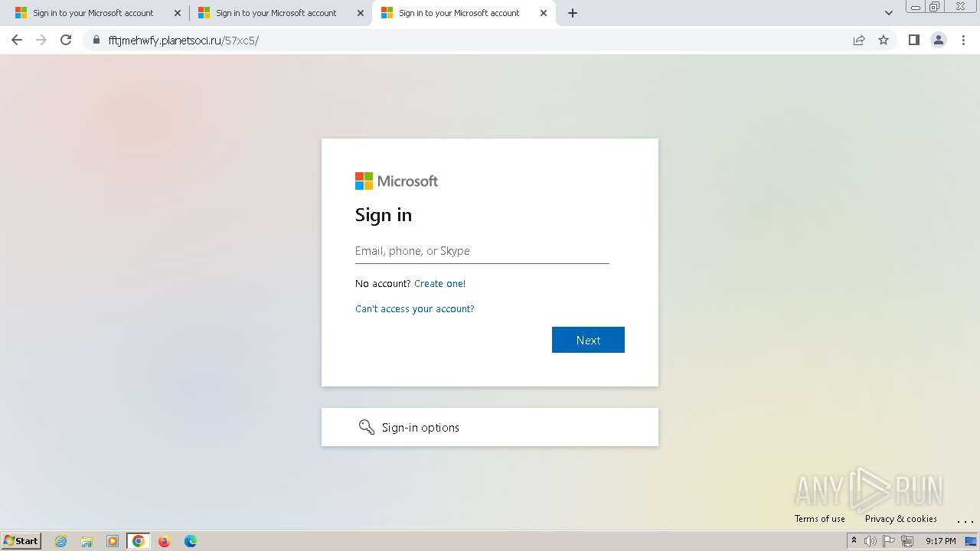Click the URL address bar text
The width and height of the screenshot is (980, 551).
click(184, 41)
